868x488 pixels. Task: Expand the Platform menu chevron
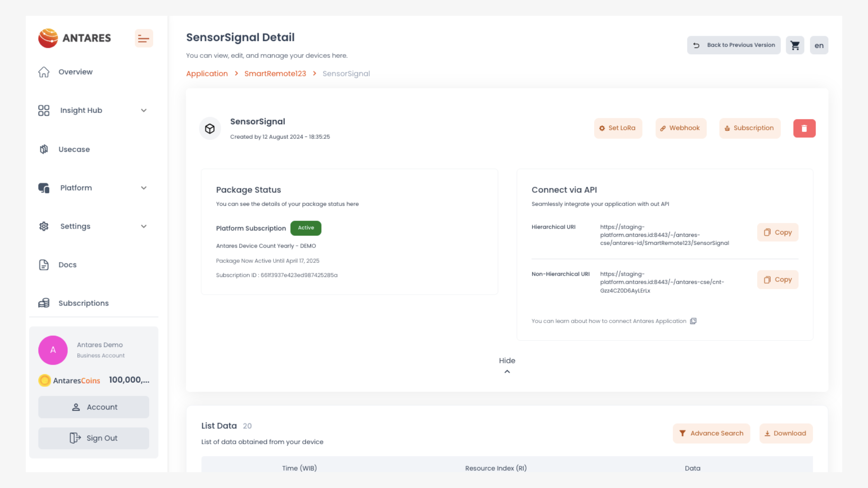pyautogui.click(x=144, y=188)
